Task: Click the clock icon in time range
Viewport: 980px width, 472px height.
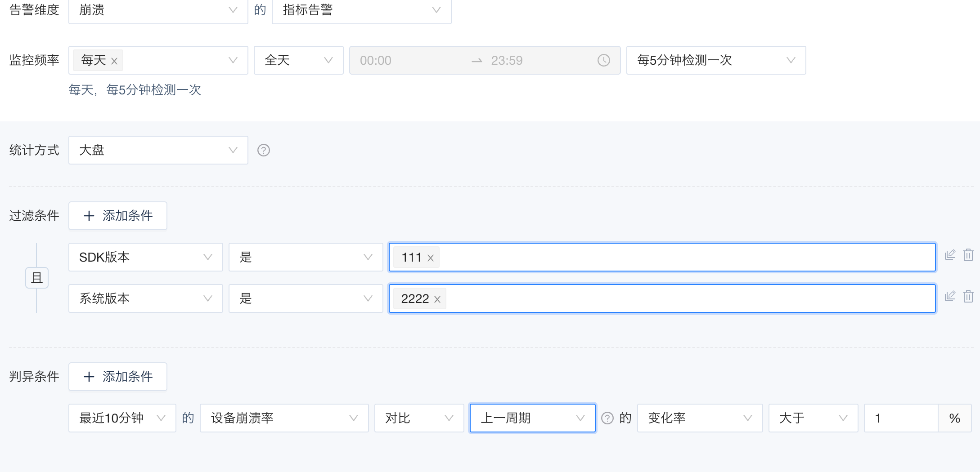Action: [x=603, y=60]
